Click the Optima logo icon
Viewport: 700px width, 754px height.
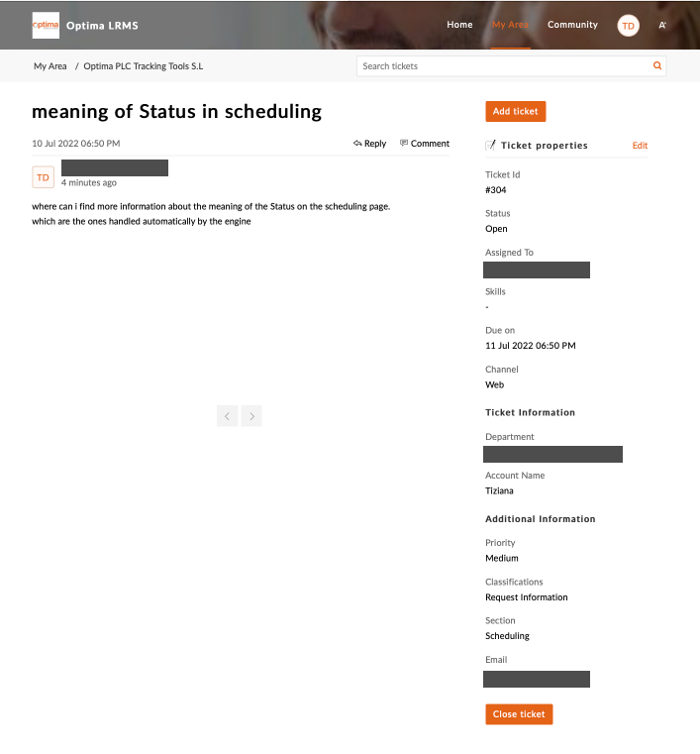(x=46, y=25)
